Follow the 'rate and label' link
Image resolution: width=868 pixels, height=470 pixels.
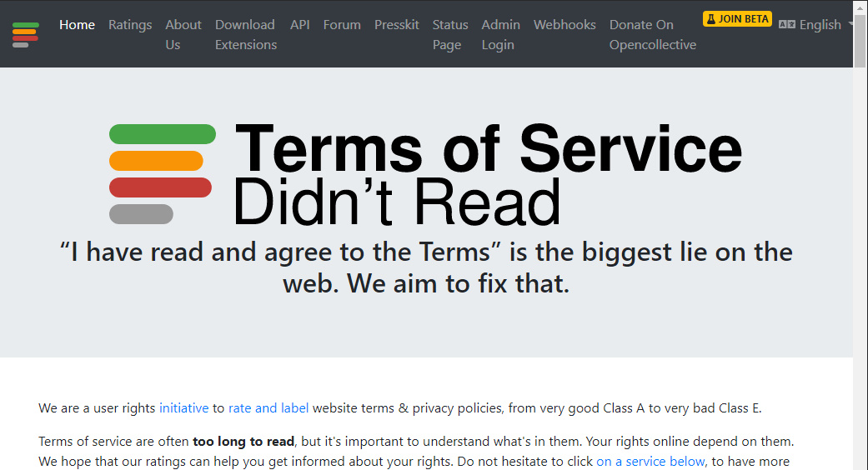pos(268,408)
